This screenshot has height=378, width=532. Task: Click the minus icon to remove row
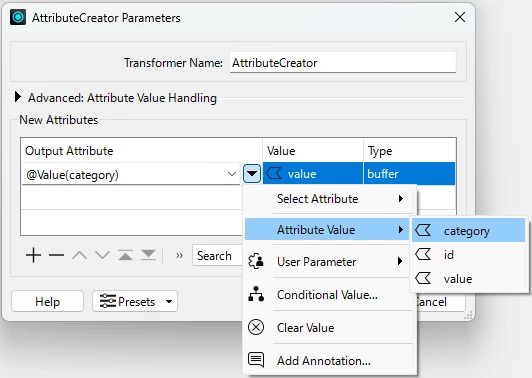(x=56, y=255)
